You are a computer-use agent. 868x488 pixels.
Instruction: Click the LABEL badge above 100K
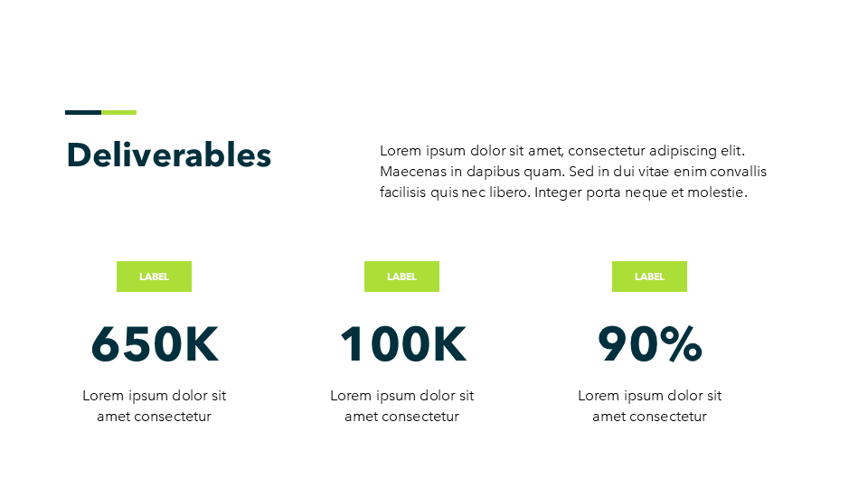click(x=401, y=277)
